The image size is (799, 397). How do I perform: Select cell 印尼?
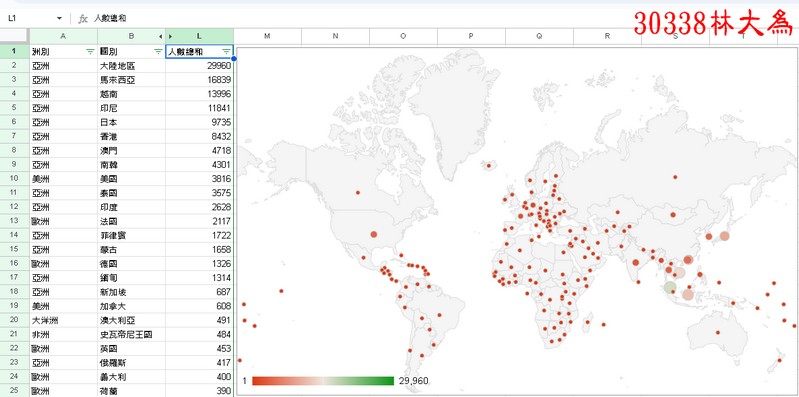click(x=131, y=108)
